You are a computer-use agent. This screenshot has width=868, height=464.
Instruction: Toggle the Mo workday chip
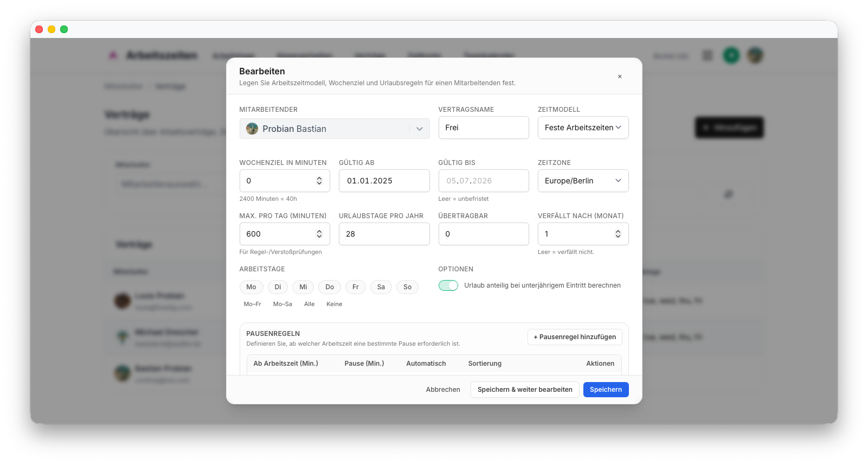point(252,287)
